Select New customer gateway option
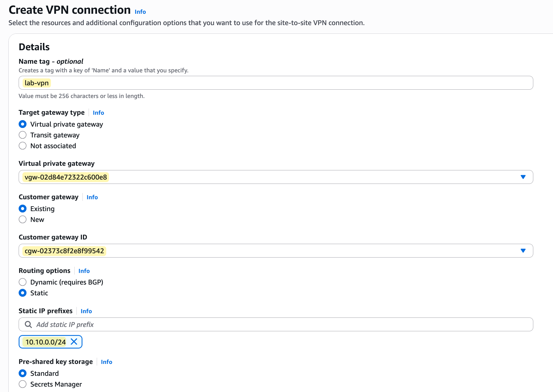This screenshot has height=392, width=553. [x=23, y=219]
